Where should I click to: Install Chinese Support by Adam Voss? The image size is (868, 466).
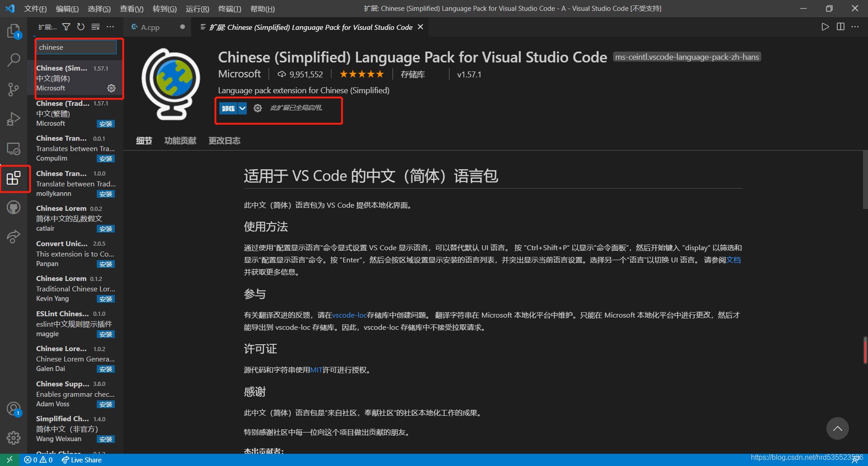click(x=106, y=404)
